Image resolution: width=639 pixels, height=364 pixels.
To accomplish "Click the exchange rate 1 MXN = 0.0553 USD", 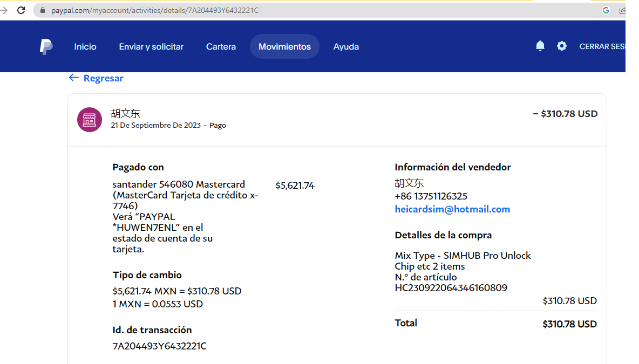I will click(158, 304).
